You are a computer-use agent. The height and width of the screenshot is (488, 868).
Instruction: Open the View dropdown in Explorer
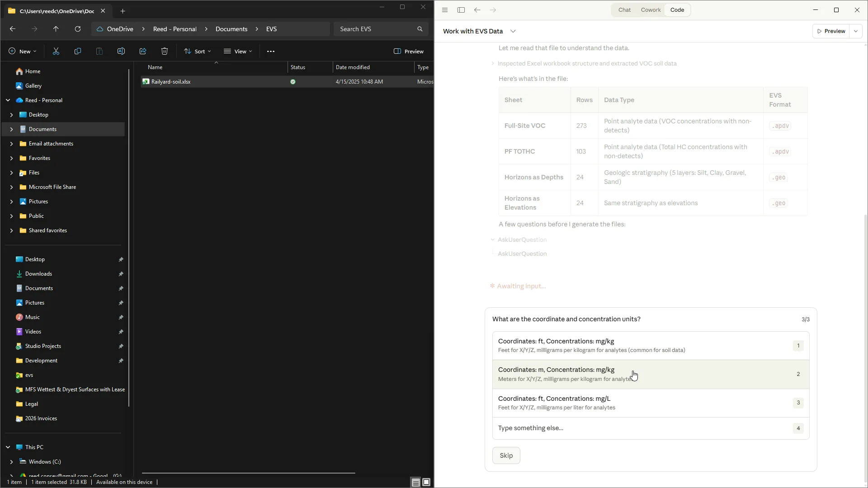238,52
